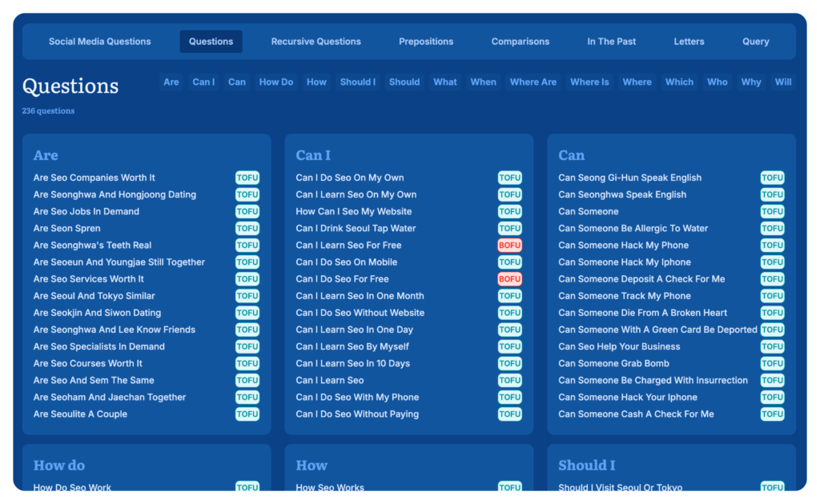Click BOFU badge beside 'Can I Learn Seo For Free'
820x504 pixels.
click(x=509, y=246)
